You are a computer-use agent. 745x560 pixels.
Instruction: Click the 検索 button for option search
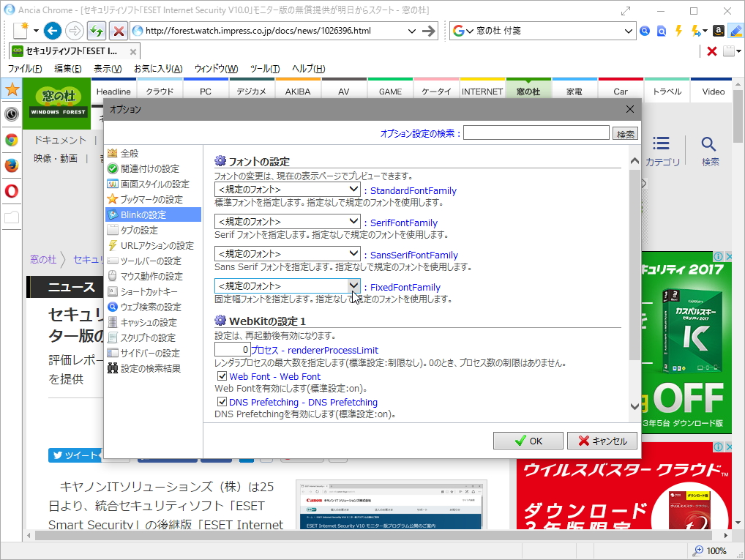625,132
